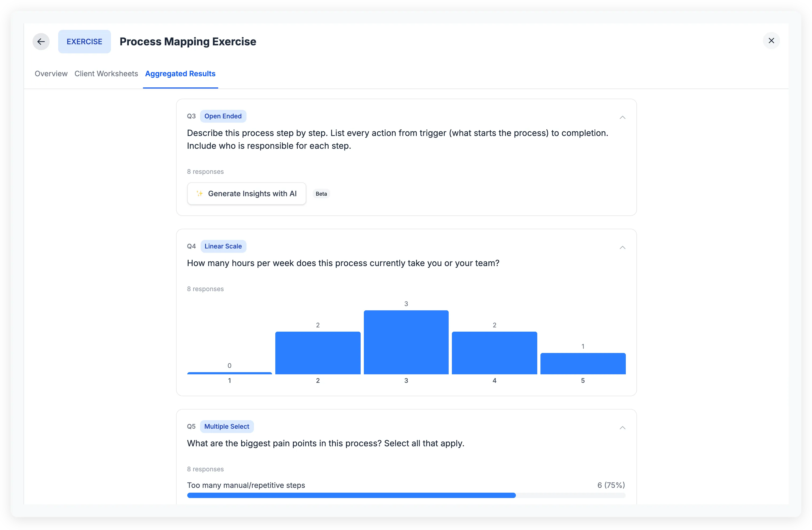Click the Beta badge next to AI button
812x530 pixels.
pos(321,193)
